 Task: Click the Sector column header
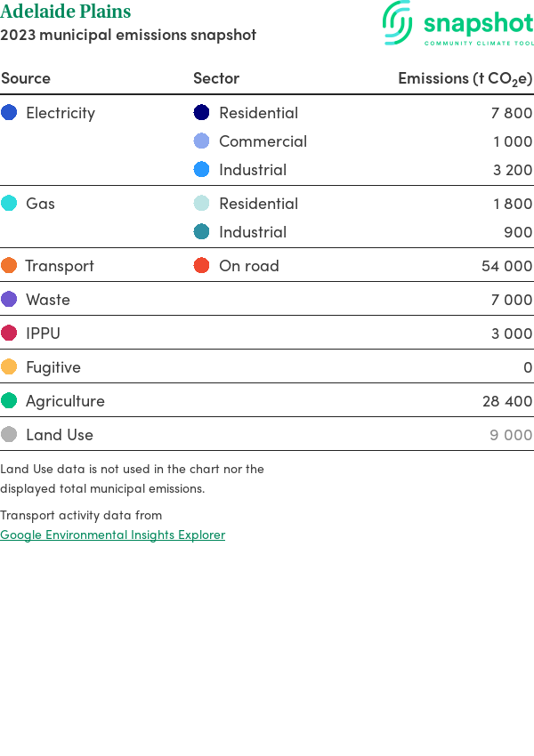pos(216,78)
